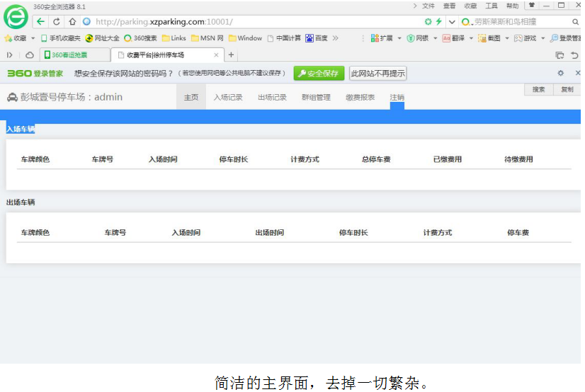Open the 帮助 menu

point(512,6)
